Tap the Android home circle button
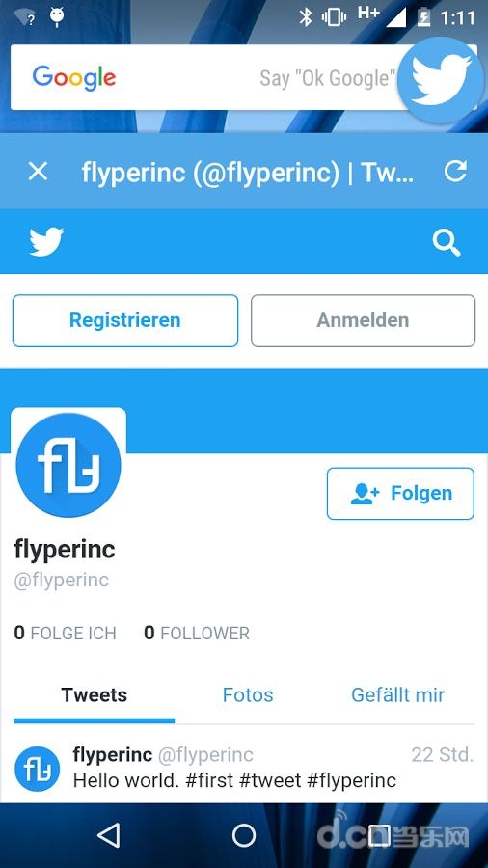The image size is (488, 868). pos(243,835)
